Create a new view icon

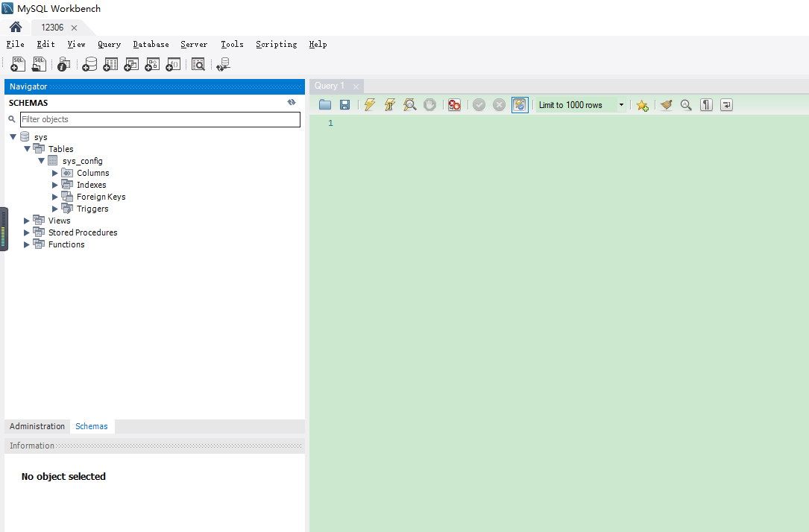click(x=131, y=64)
